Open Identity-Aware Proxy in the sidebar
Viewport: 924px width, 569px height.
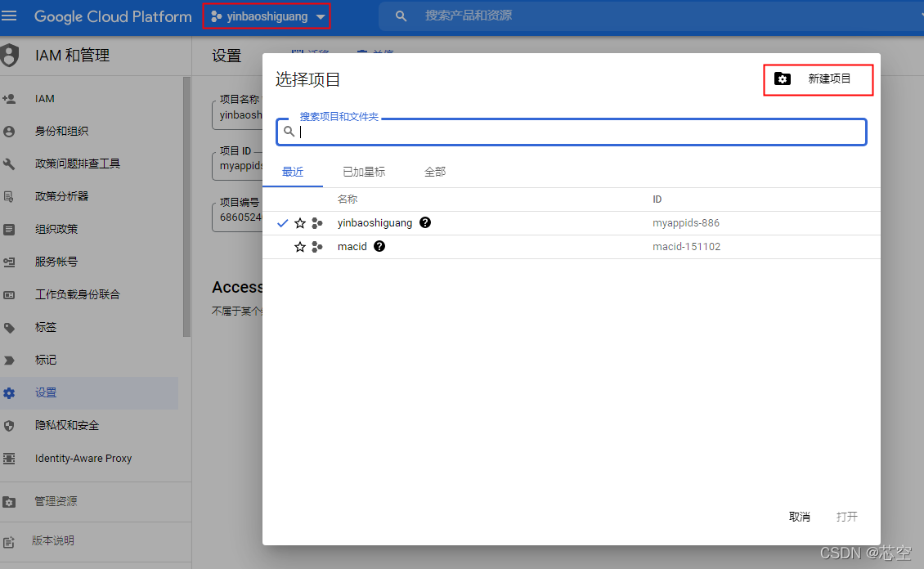[83, 458]
